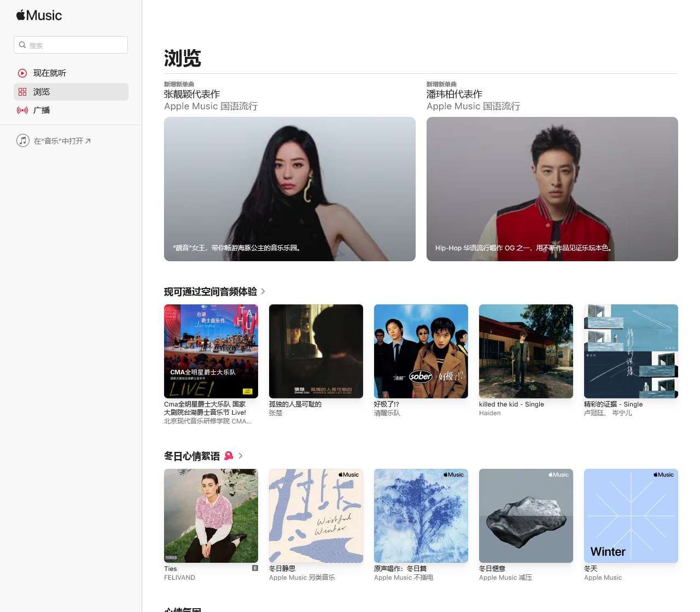Screen dimensions: 700x612
Task: Open the Winter 冬天 playlist cover
Action: pyautogui.click(x=631, y=516)
